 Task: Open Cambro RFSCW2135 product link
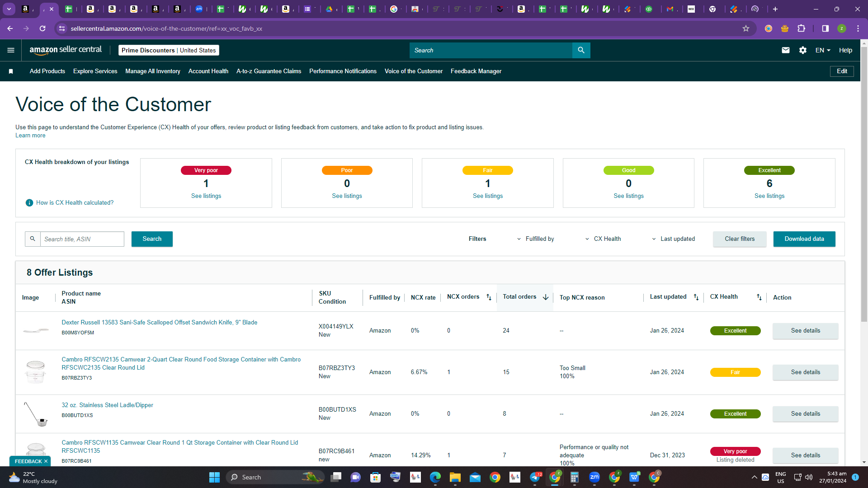pos(181,364)
